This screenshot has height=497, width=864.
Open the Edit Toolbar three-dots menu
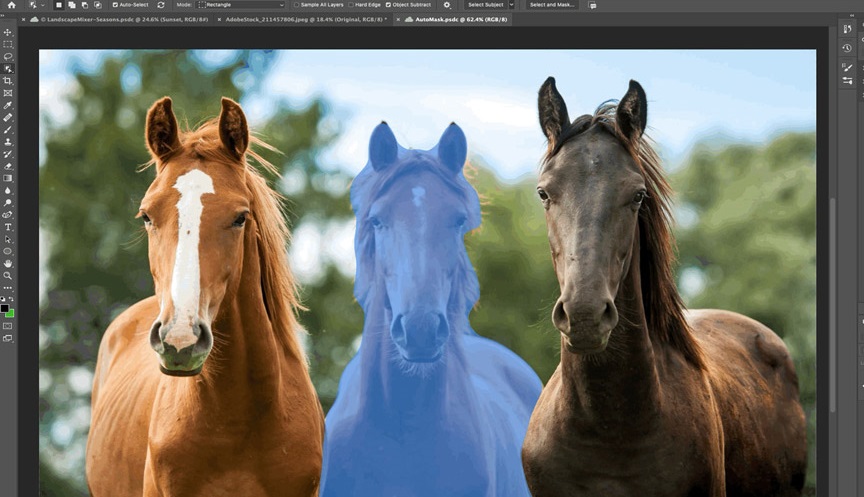coord(8,288)
